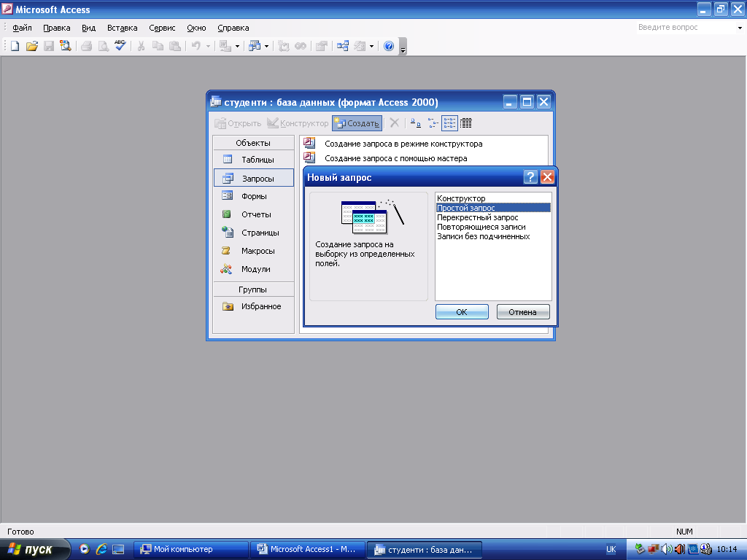
Task: Open the Relationships diagram icon
Action: 343,46
